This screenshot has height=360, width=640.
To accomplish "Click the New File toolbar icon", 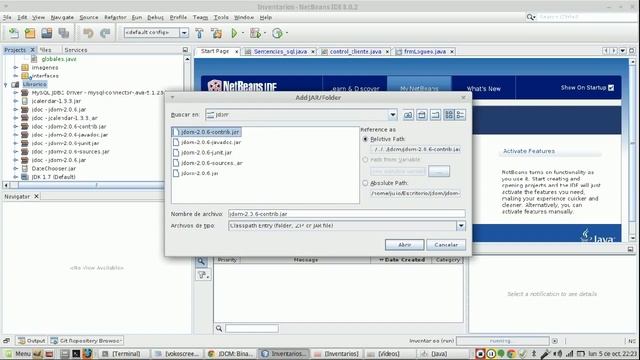I will [13, 33].
